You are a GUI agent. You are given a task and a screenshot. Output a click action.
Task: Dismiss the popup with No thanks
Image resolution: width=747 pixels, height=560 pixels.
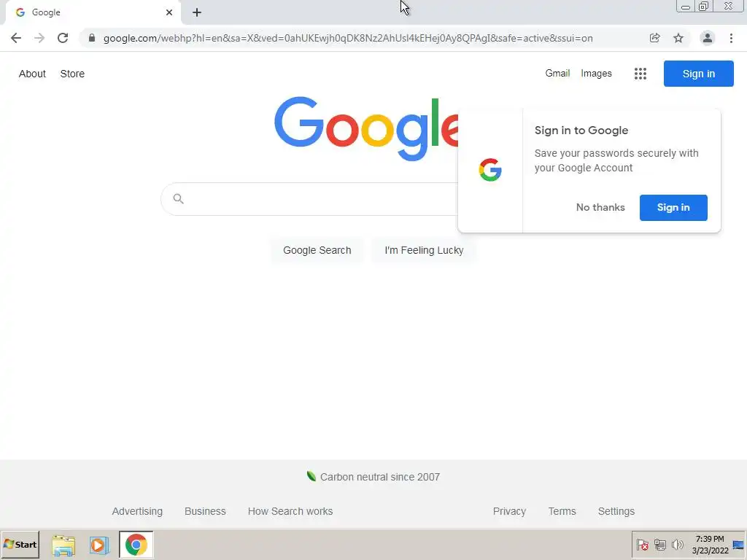[x=600, y=208]
